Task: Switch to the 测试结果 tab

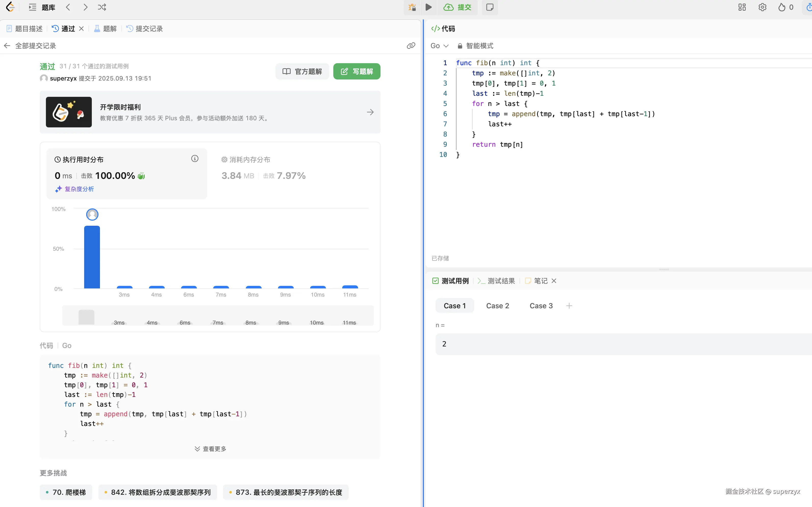Action: point(497,281)
